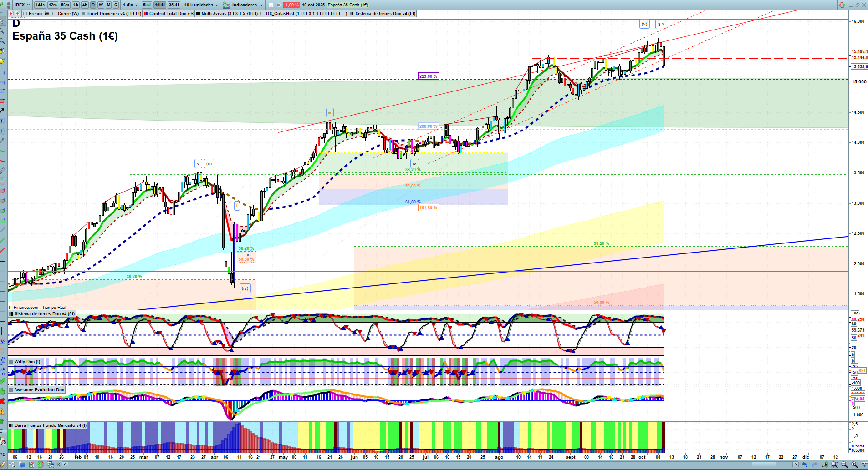This screenshot has width=868, height=470.
Task: Select the 35kU history button
Action: [x=174, y=5]
